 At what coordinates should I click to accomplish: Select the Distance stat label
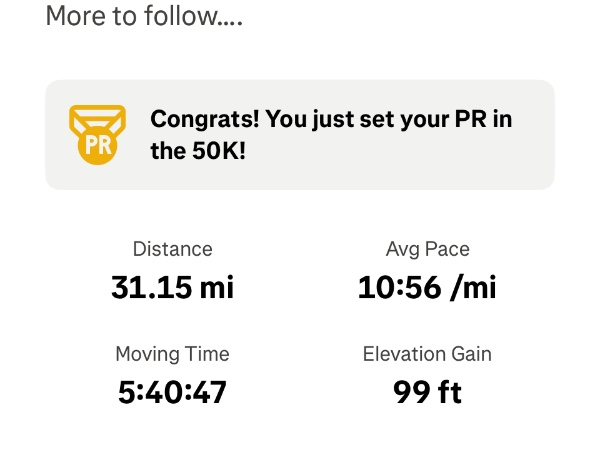click(172, 249)
